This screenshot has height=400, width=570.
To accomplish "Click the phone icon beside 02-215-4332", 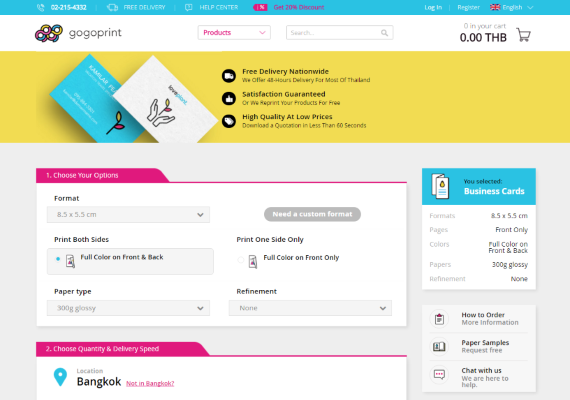I will [41, 7].
